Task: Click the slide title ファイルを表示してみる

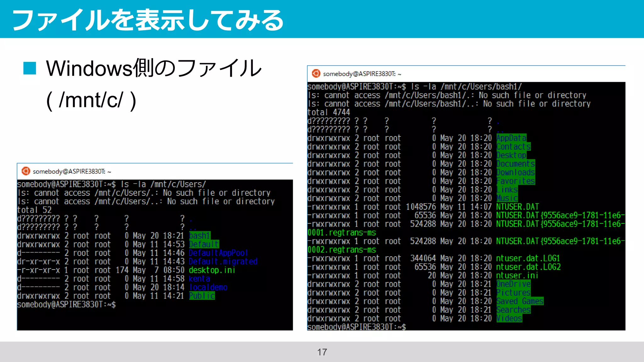Action: pos(148,19)
